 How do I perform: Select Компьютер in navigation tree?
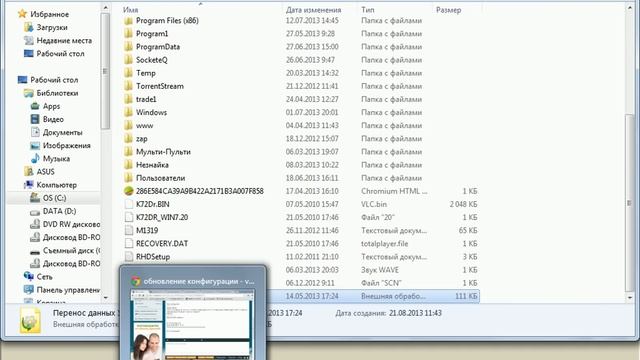point(56,185)
